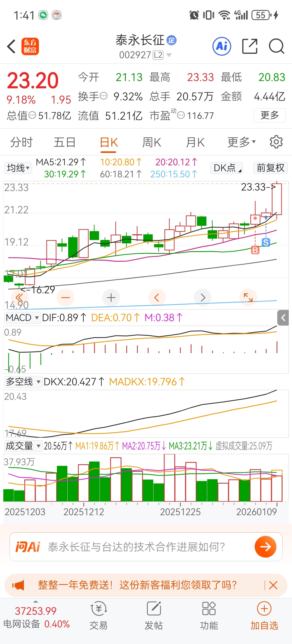This screenshot has height=644, width=292.
Task: Tap 加自选 add to watchlist
Action: pos(264,616)
